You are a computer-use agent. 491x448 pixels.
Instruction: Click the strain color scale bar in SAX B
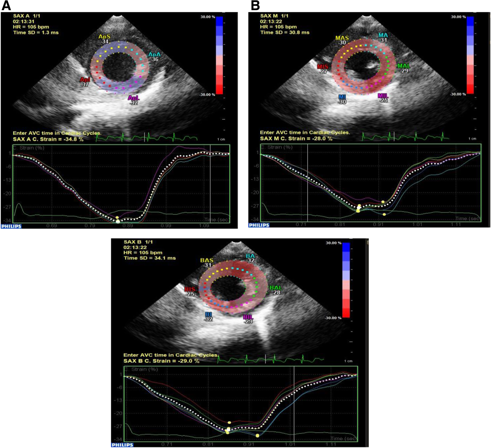click(346, 280)
